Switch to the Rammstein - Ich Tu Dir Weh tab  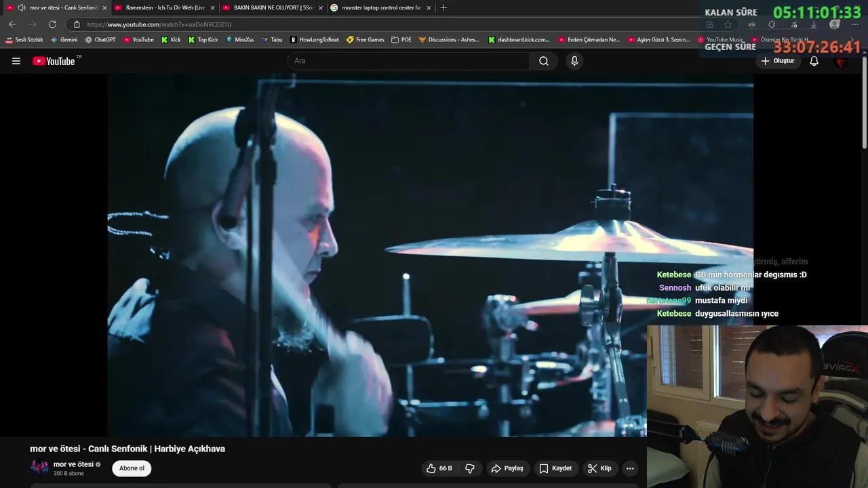click(x=163, y=7)
